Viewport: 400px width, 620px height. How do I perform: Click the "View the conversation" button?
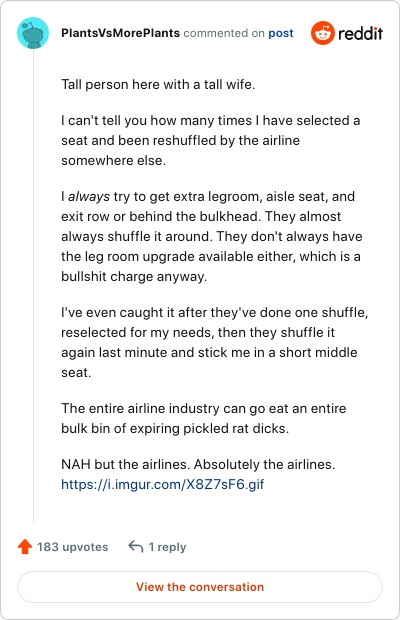coord(200,587)
